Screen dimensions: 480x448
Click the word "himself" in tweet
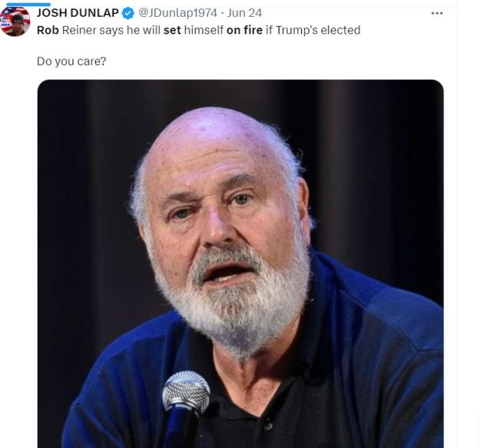point(204,30)
